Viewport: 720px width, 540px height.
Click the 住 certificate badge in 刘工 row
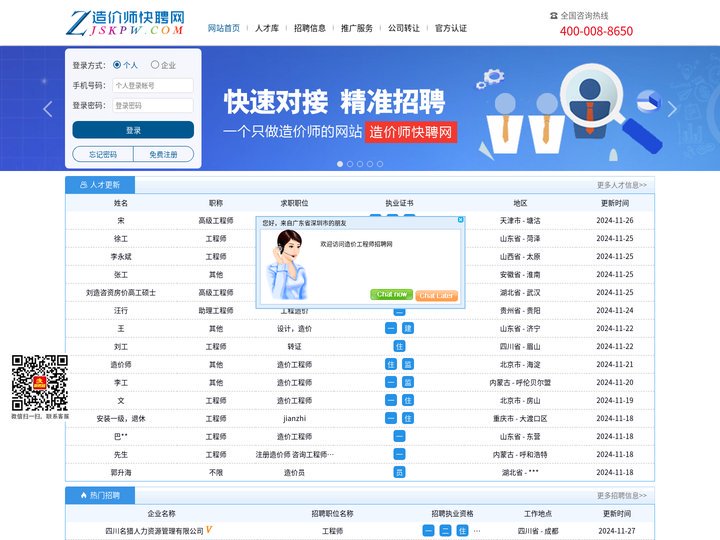399,346
